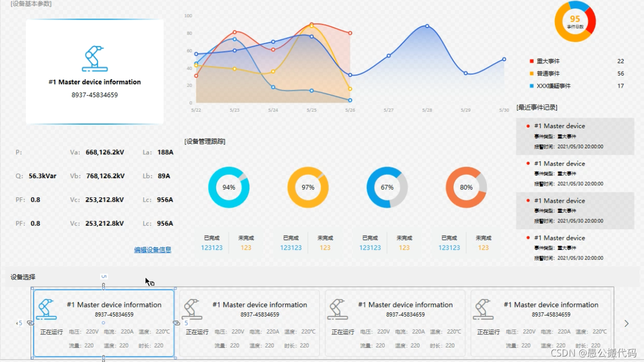Click the 5/28 date label on the chart axis

[427, 110]
